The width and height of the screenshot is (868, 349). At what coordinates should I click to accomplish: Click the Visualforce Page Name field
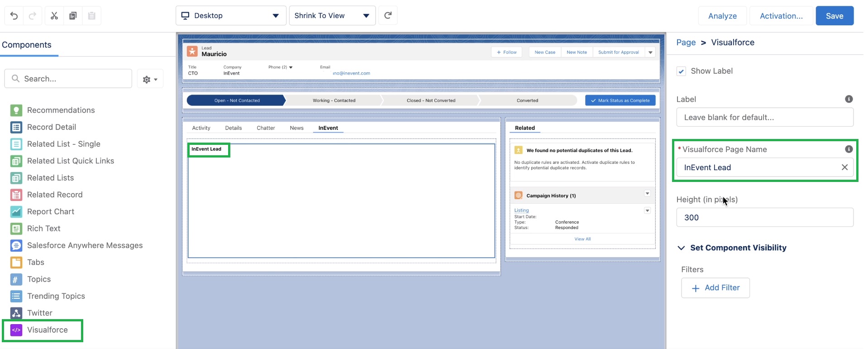765,167
